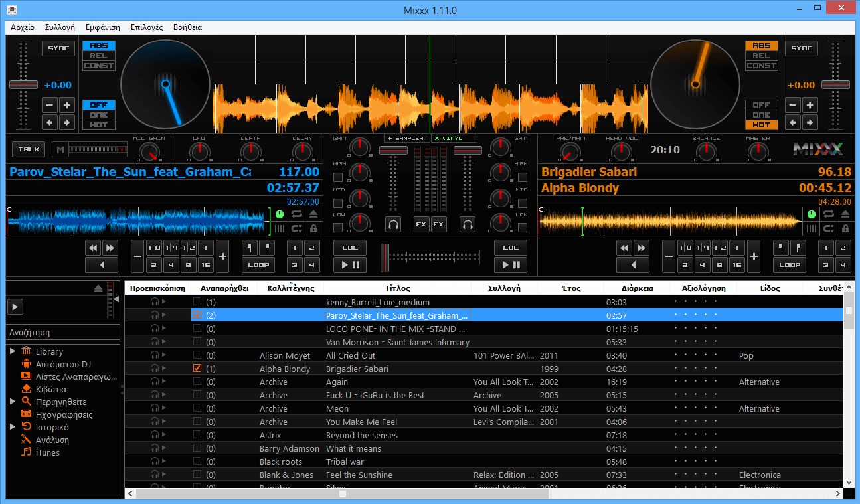Tick played checkbox for All Cried Out

coord(197,355)
